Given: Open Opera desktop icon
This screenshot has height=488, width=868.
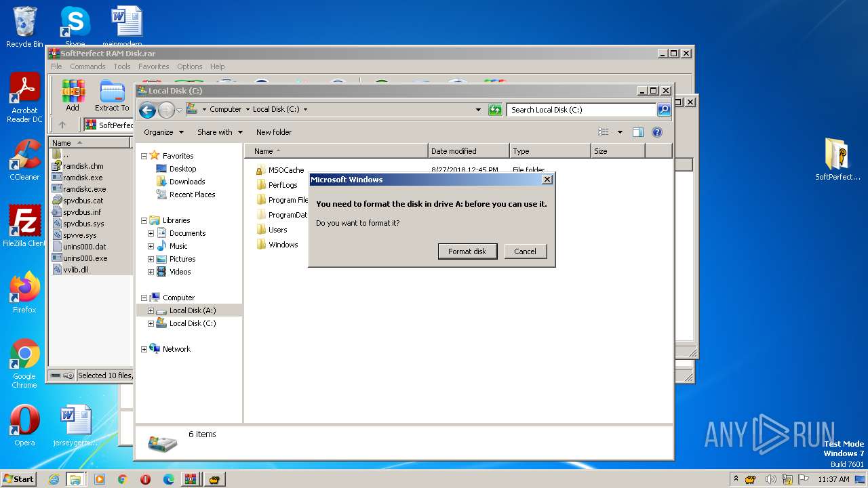Looking at the screenshot, I should [24, 425].
